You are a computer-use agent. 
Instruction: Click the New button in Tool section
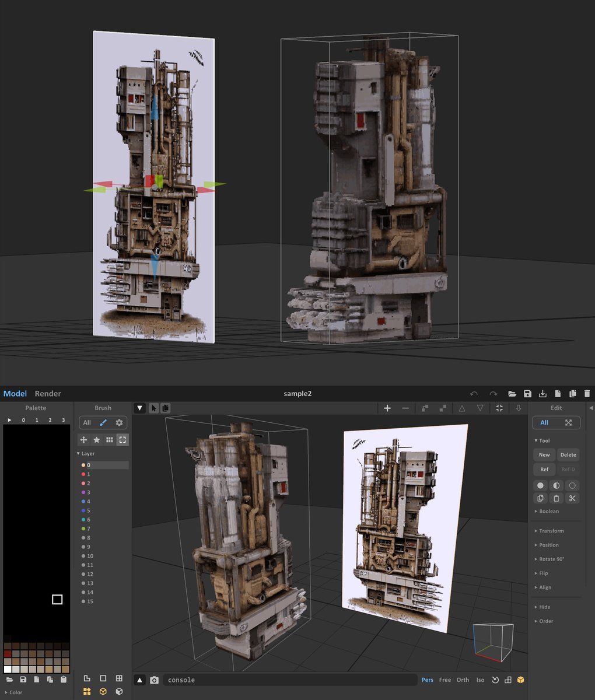(x=544, y=455)
